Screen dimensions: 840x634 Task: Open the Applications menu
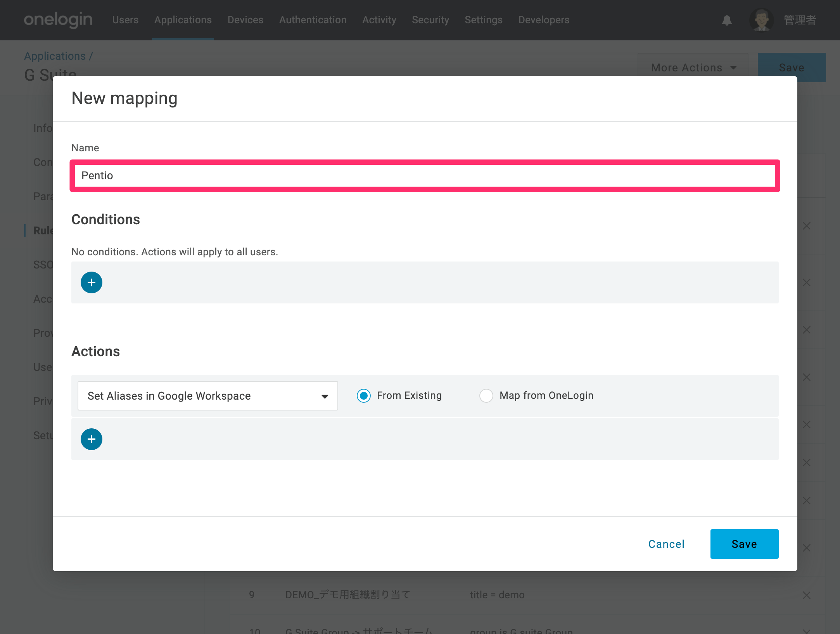[x=183, y=20]
